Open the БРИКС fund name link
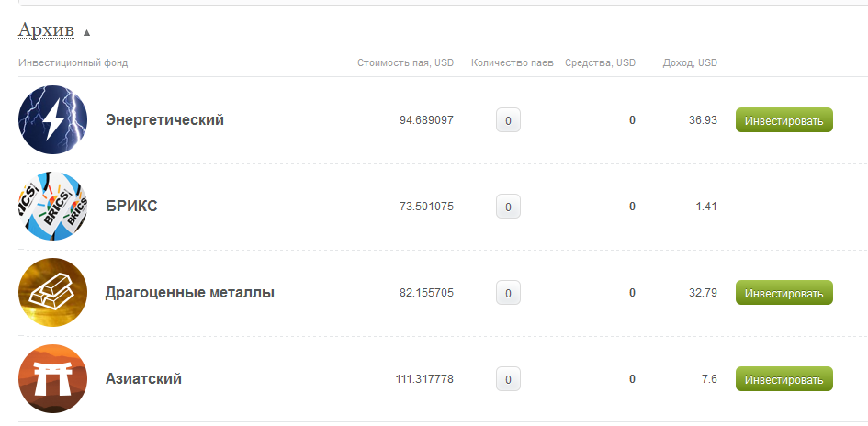The height and width of the screenshot is (426, 868). 132,207
